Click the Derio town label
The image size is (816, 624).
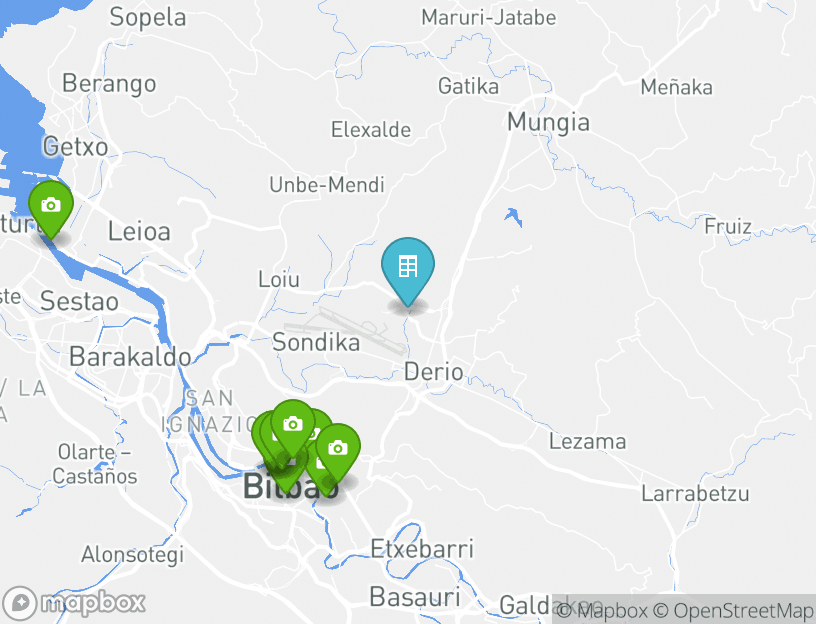tap(434, 372)
